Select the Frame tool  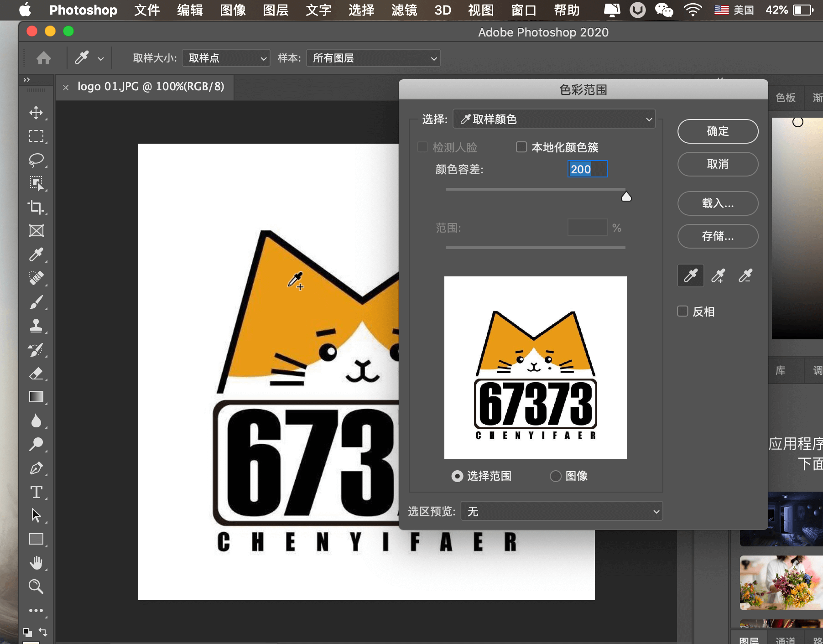[36, 231]
